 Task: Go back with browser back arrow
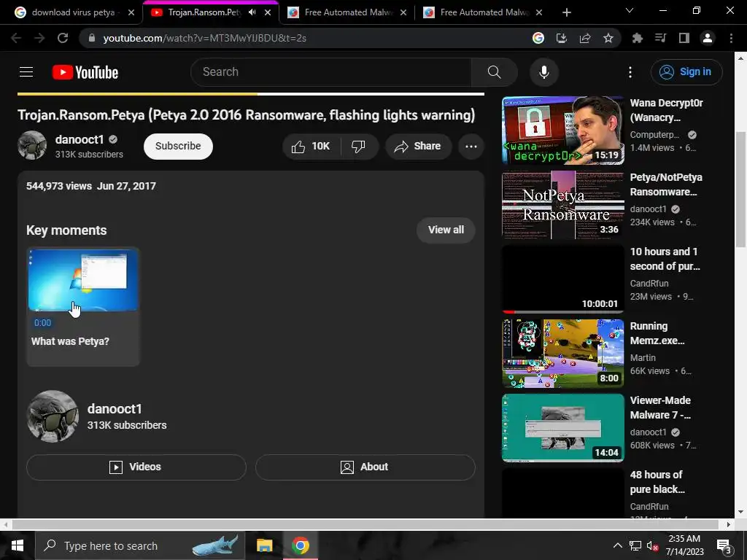pos(16,38)
